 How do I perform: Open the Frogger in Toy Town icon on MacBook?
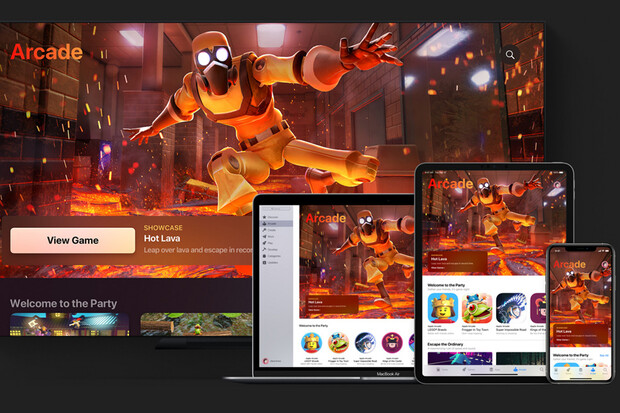338,343
